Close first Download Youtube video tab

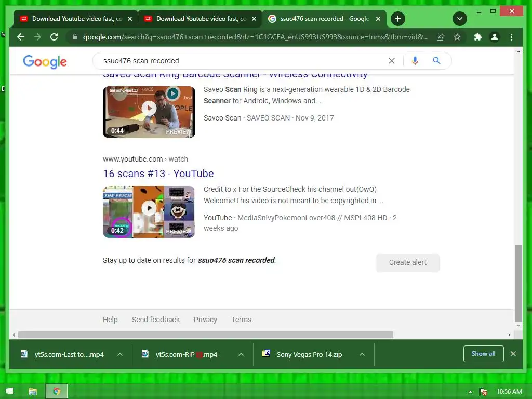point(130,19)
